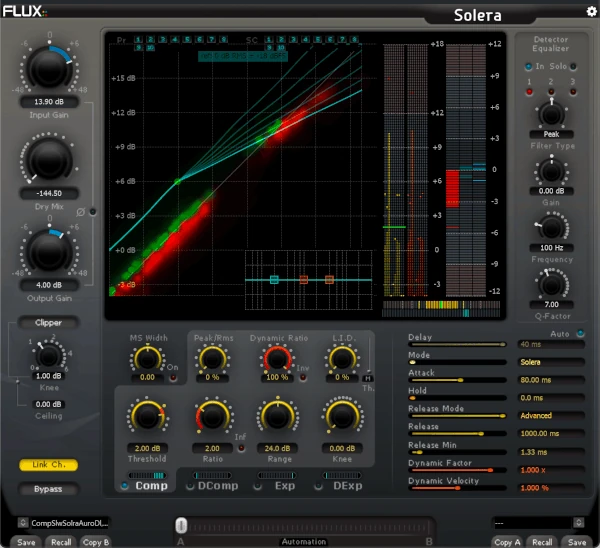This screenshot has width=600, height=548.
Task: Click the red Dynamic Ratio knob
Action: [277, 359]
